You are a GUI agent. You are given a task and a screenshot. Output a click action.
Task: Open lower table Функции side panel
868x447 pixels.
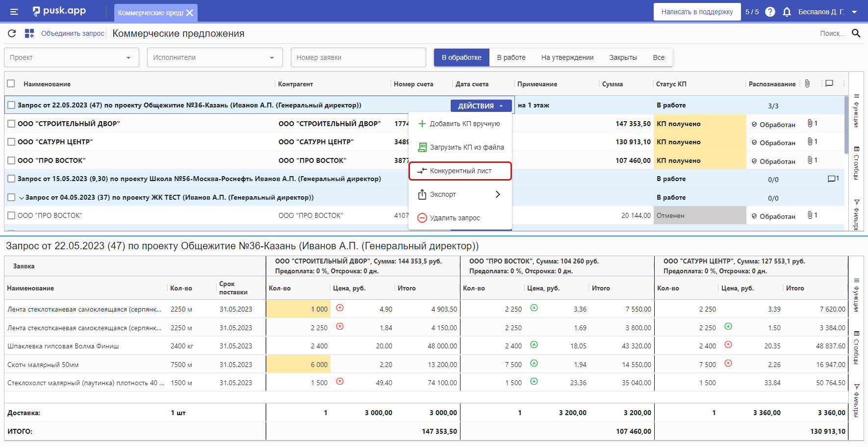pyautogui.click(x=856, y=295)
